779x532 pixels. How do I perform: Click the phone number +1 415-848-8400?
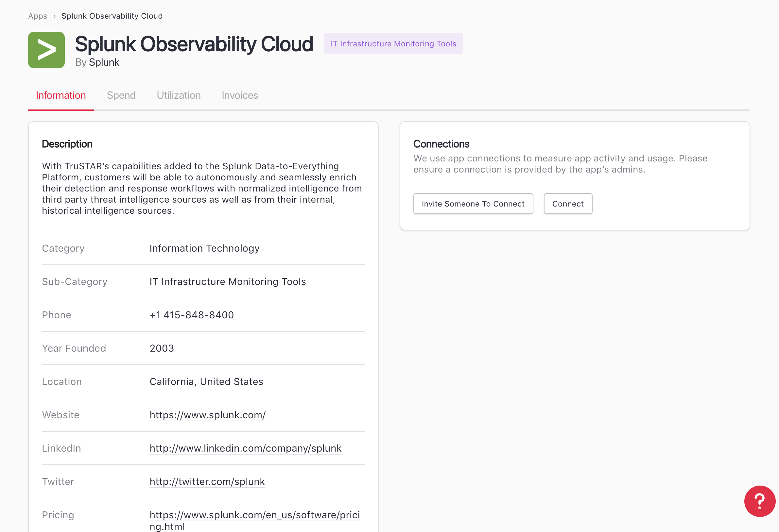(191, 315)
